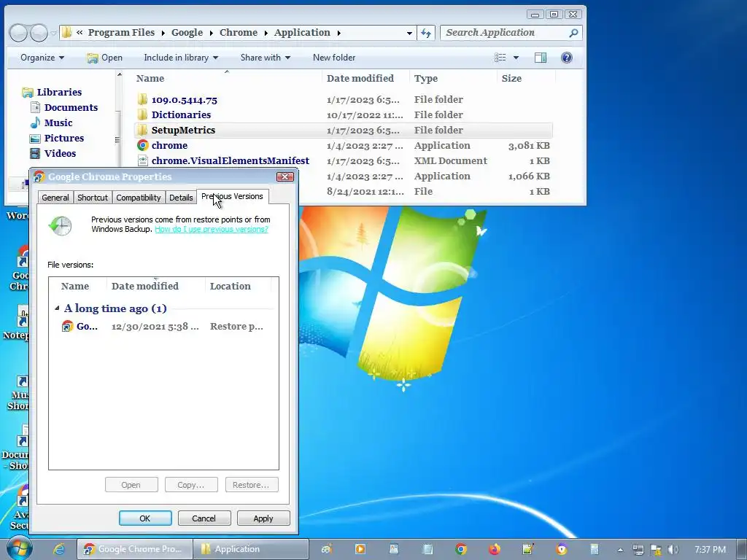Click the 7:37 PM clock in the tray
This screenshot has height=560, width=747.
710,550
